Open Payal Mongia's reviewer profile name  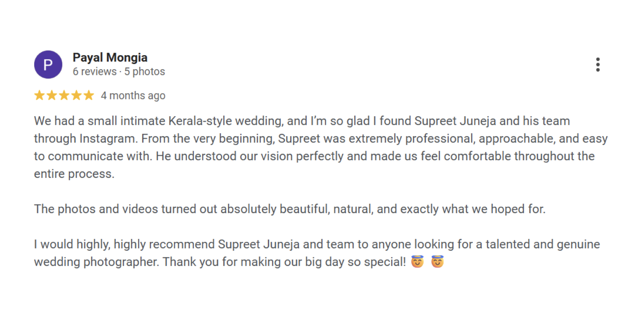click(110, 58)
